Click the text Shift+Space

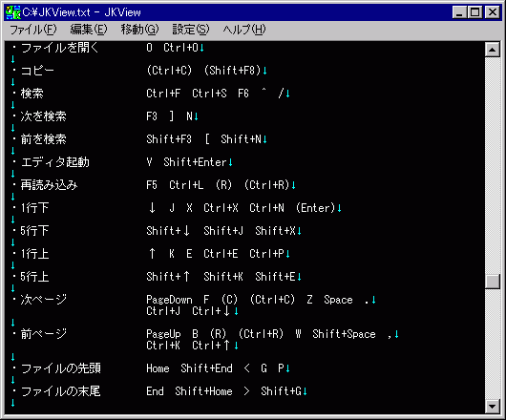(x=344, y=334)
